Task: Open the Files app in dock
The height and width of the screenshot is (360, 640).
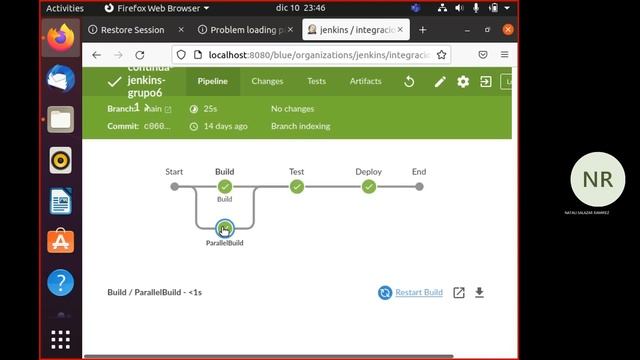Action: click(x=60, y=120)
